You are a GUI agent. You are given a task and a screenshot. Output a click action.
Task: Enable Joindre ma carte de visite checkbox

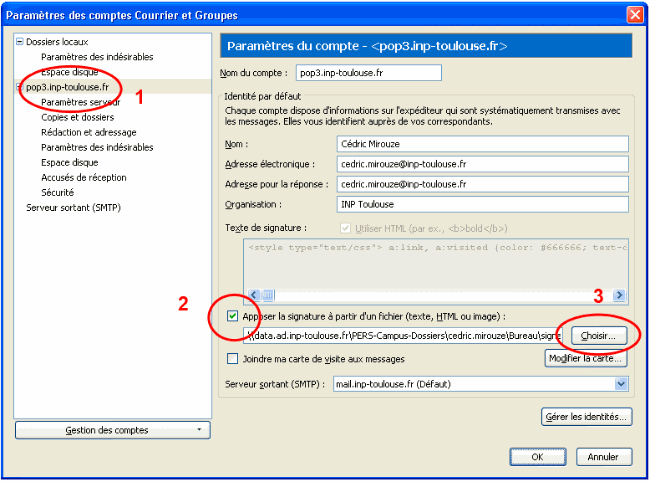click(232, 358)
